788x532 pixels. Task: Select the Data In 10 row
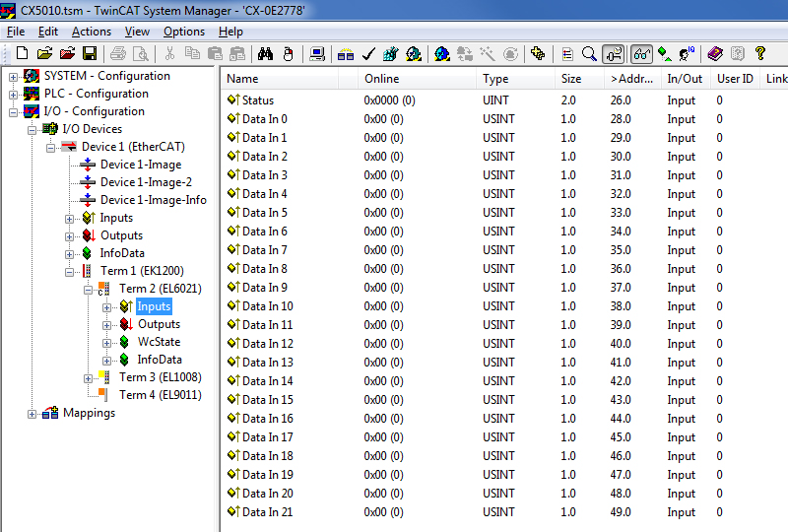coord(502,305)
